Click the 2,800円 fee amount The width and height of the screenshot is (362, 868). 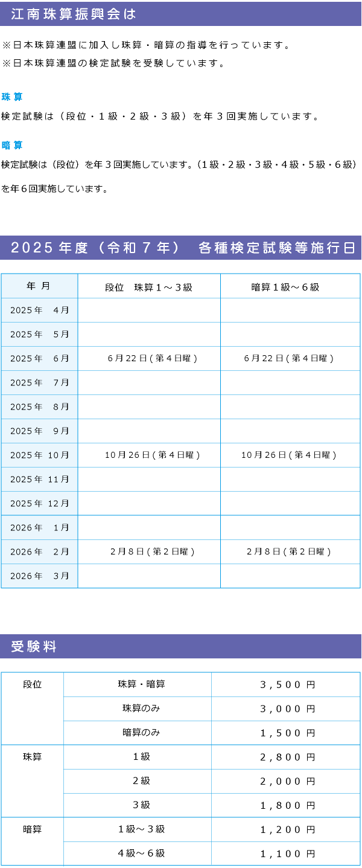[287, 757]
